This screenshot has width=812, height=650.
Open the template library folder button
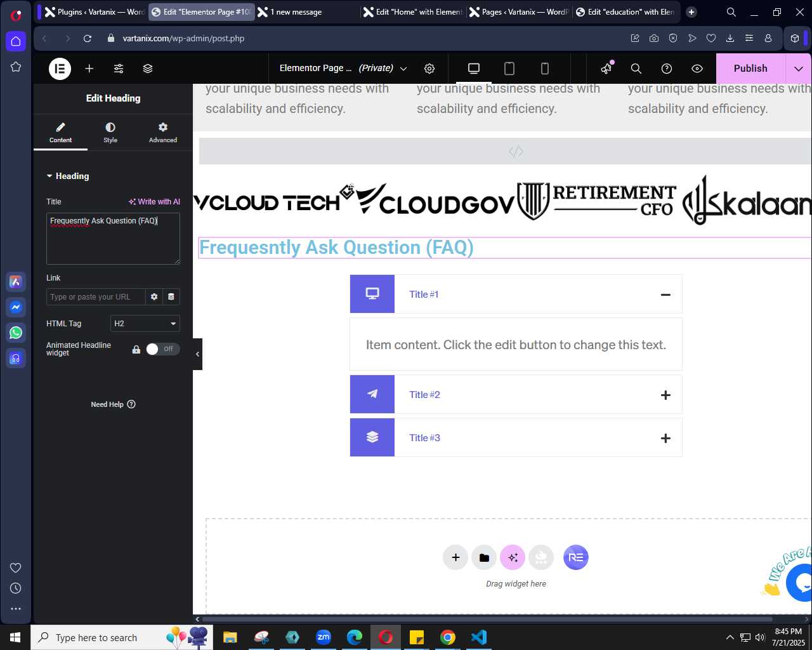(x=484, y=557)
